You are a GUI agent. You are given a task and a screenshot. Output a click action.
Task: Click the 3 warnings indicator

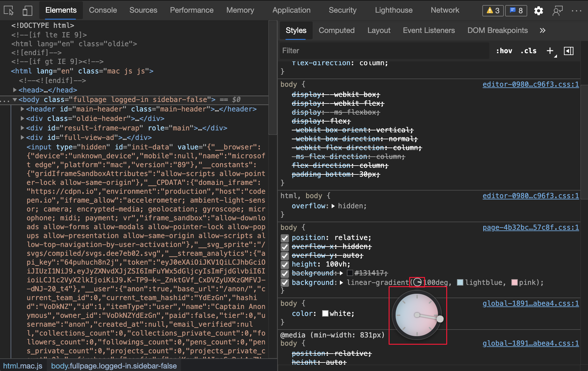click(x=493, y=10)
